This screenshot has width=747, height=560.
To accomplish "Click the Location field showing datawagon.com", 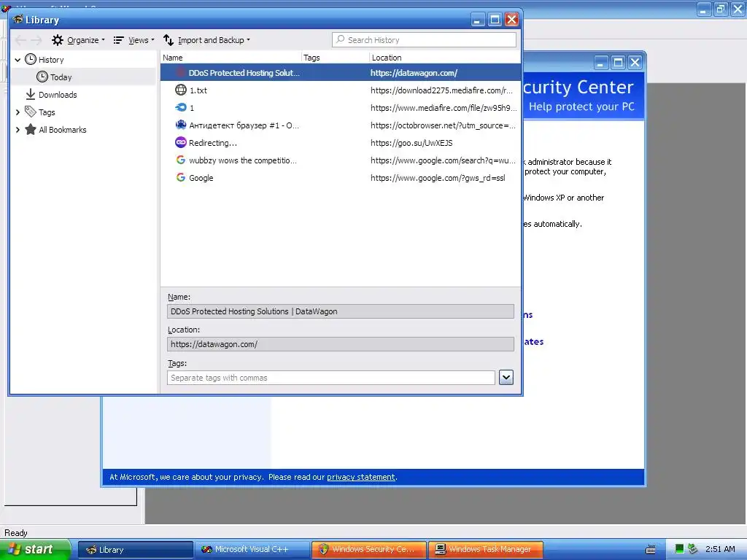I will [x=341, y=344].
